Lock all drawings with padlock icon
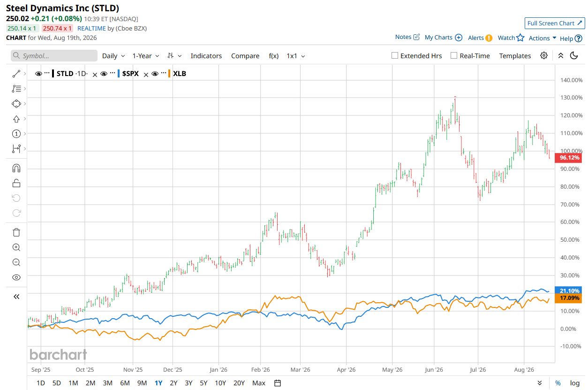The image size is (588, 390). coord(16,183)
